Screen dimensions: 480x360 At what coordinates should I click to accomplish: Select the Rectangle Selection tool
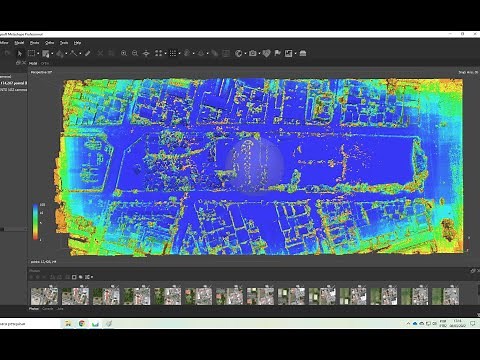click(x=31, y=53)
